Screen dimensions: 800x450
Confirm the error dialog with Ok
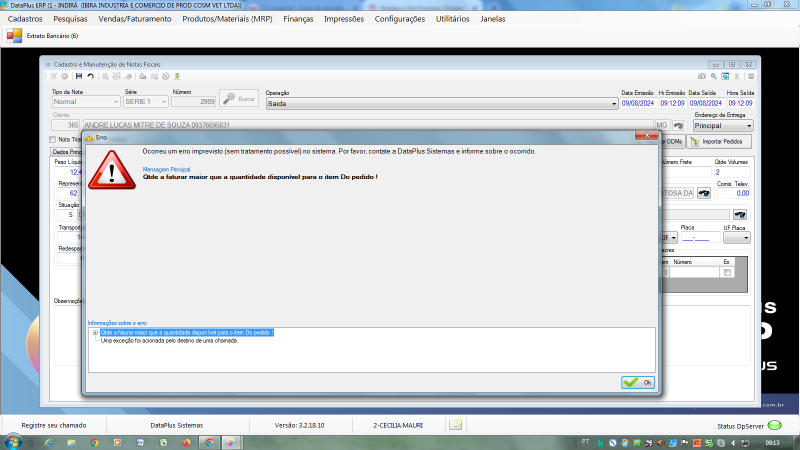(638, 382)
